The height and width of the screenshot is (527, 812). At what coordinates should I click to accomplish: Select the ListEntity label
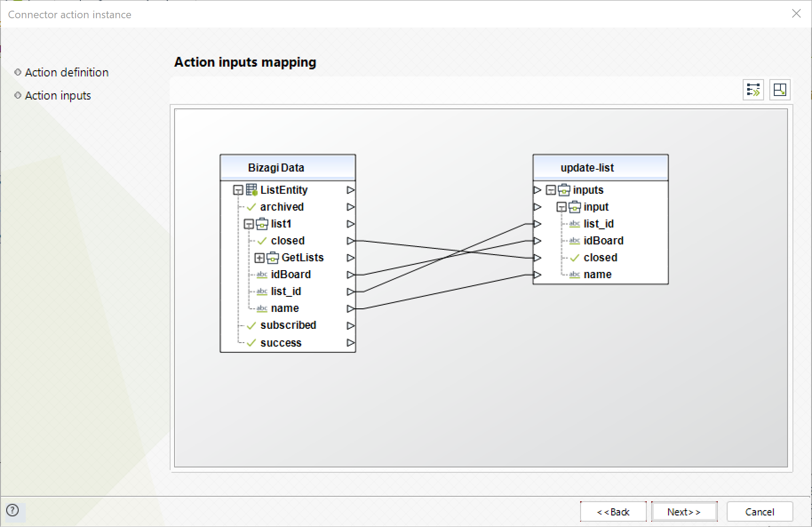[x=284, y=190]
